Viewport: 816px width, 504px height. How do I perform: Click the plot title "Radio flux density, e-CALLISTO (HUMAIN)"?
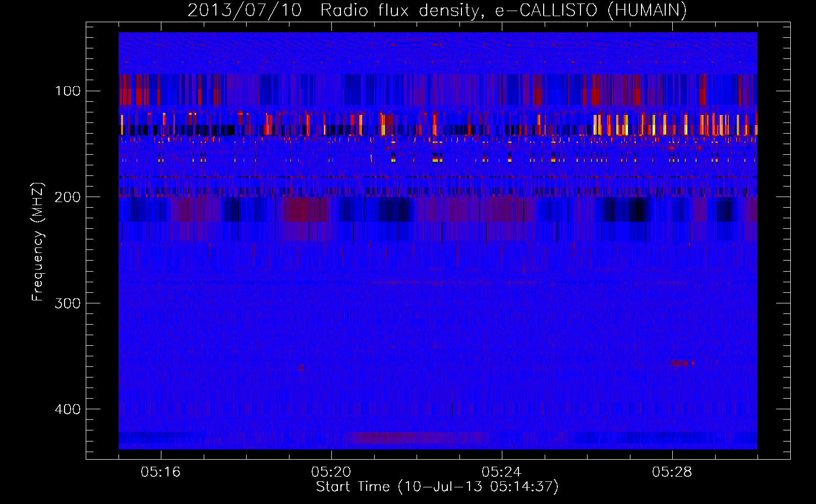(503, 10)
